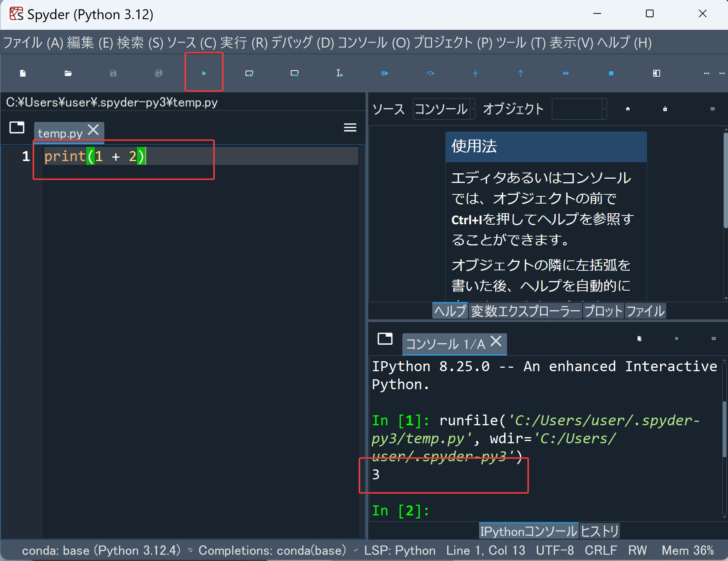This screenshot has width=728, height=561.
Task: Open the デバッグ (D) menu
Action: pos(303,43)
